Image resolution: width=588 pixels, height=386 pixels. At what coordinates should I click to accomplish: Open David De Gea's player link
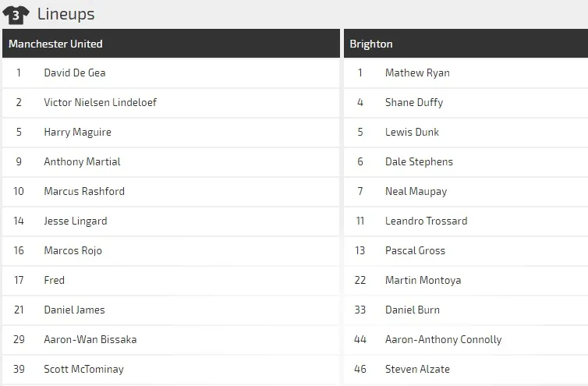click(75, 73)
